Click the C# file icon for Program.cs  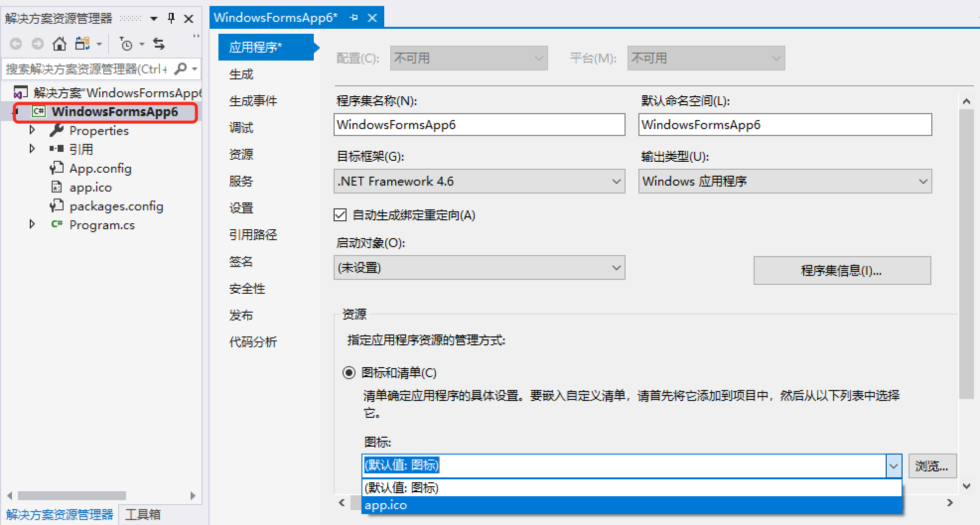(57, 224)
